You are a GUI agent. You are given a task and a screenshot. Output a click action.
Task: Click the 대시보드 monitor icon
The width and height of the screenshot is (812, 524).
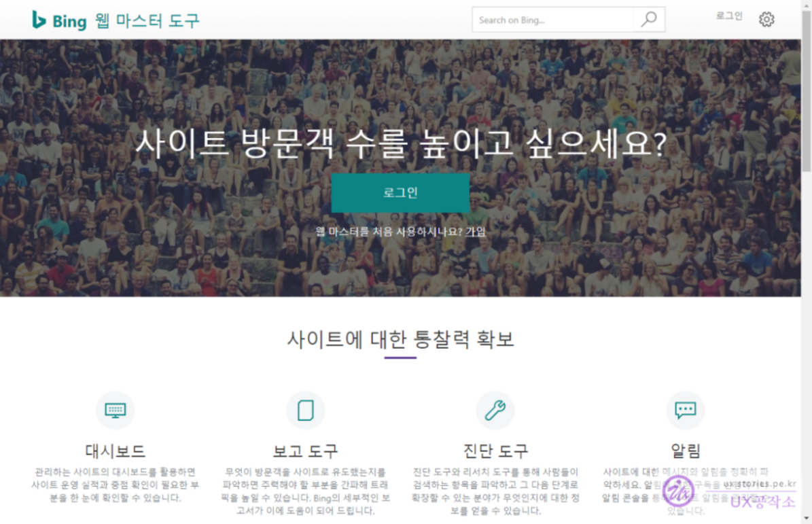(115, 410)
